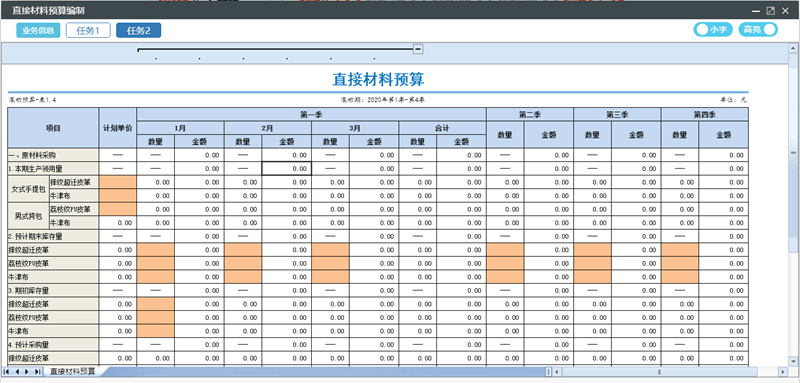Click the 直接材料预算 report title

pyautogui.click(x=378, y=80)
